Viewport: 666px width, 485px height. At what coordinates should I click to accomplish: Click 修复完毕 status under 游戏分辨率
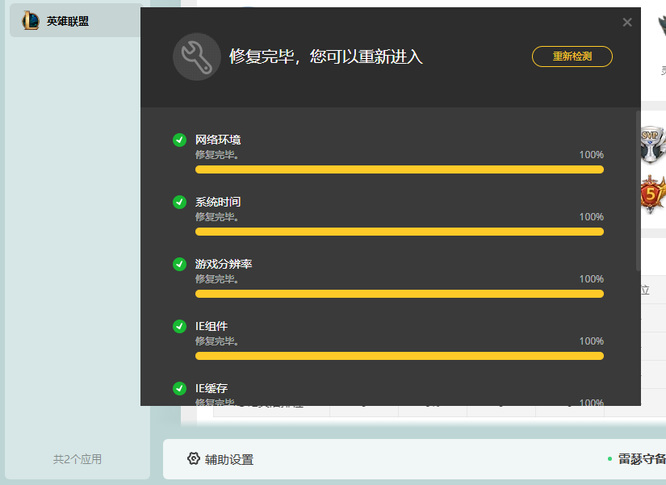pos(217,279)
